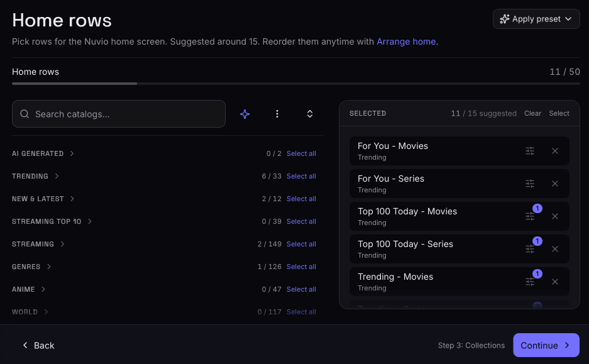Click Select in the Selected panel header
This screenshot has height=364, width=589.
tap(559, 113)
